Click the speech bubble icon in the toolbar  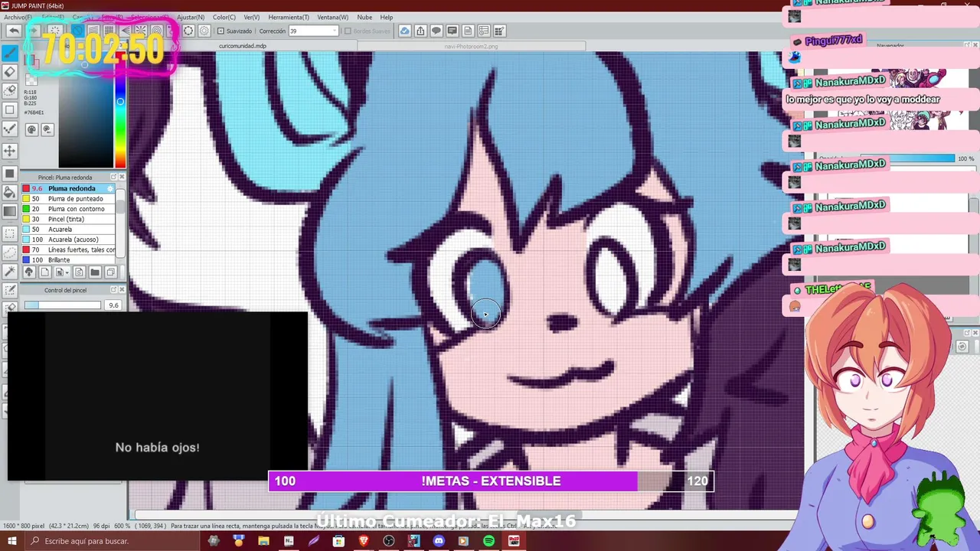click(x=436, y=31)
